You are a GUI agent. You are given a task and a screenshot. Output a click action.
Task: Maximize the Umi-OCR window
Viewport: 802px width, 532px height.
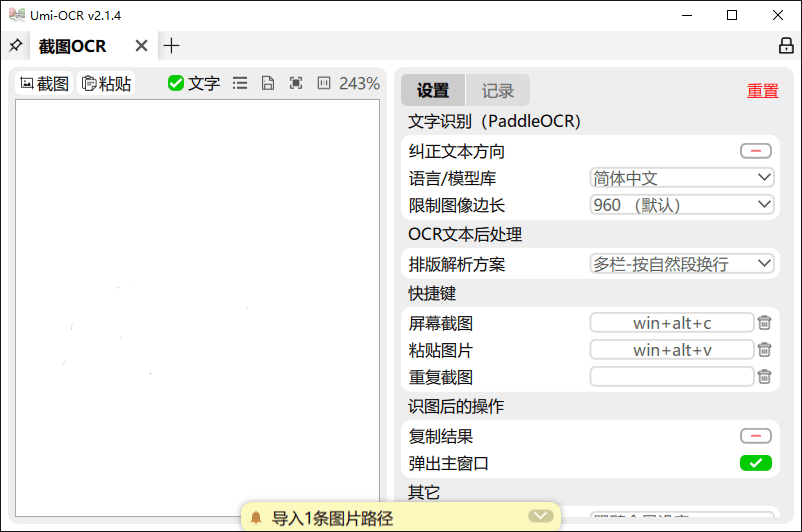coord(732,15)
